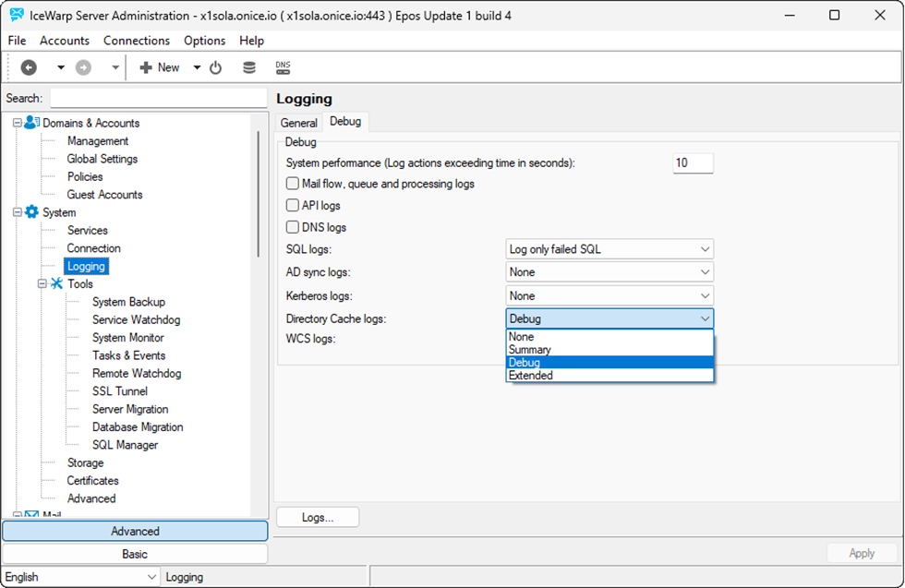Viewport: 905px width, 588px height.
Task: Open the New item dropdown arrow
Action: click(197, 67)
